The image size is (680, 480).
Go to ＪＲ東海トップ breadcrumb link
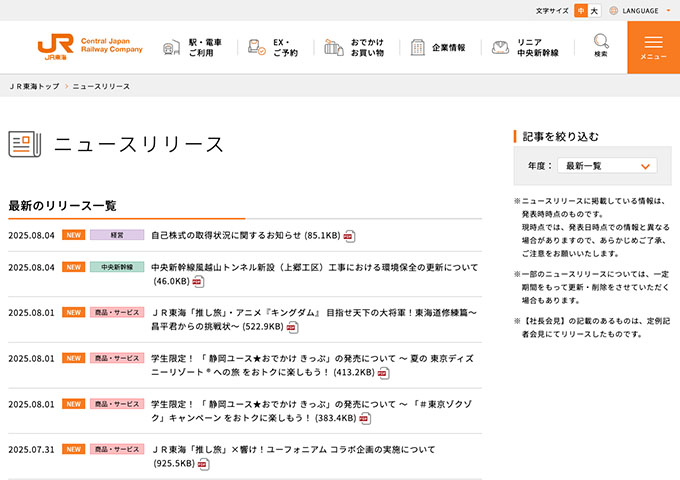pyautogui.click(x=34, y=86)
